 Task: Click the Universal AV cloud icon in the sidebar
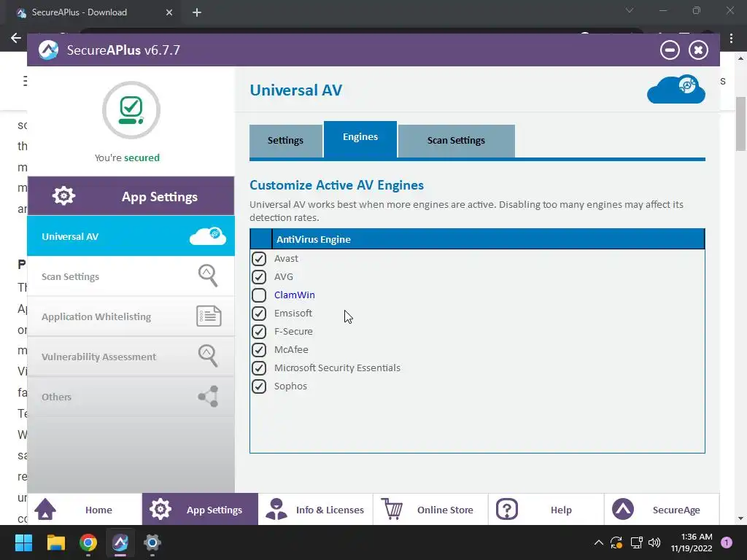click(x=208, y=236)
